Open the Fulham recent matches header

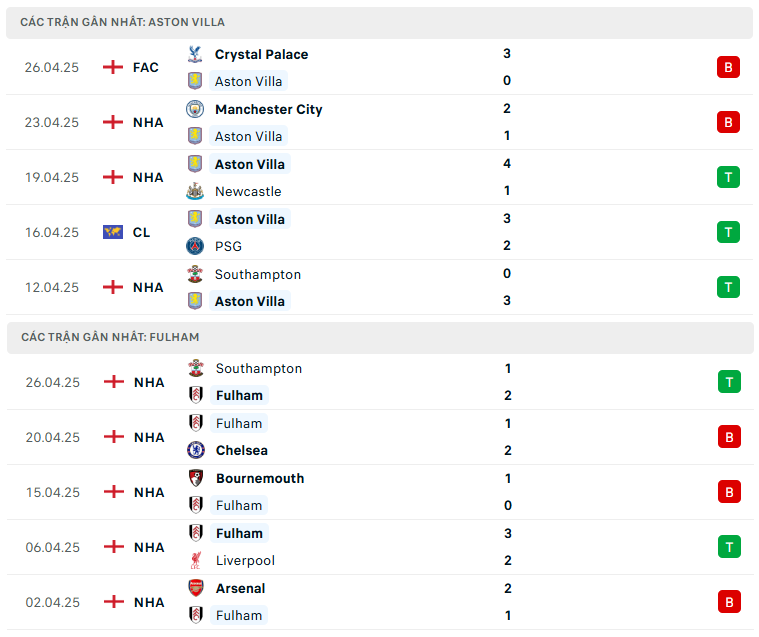(110, 337)
